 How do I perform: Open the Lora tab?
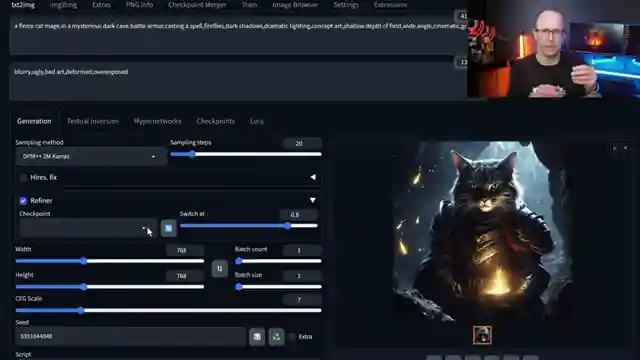tap(257, 121)
